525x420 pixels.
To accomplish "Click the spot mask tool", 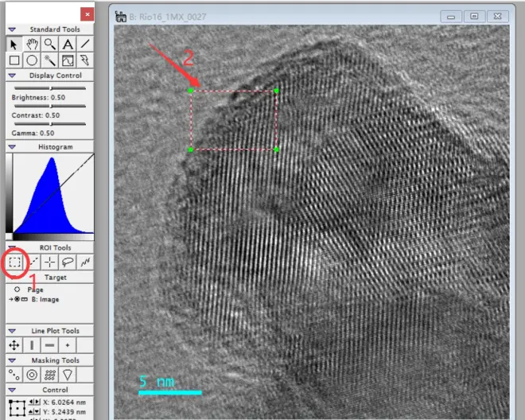I will 14,375.
